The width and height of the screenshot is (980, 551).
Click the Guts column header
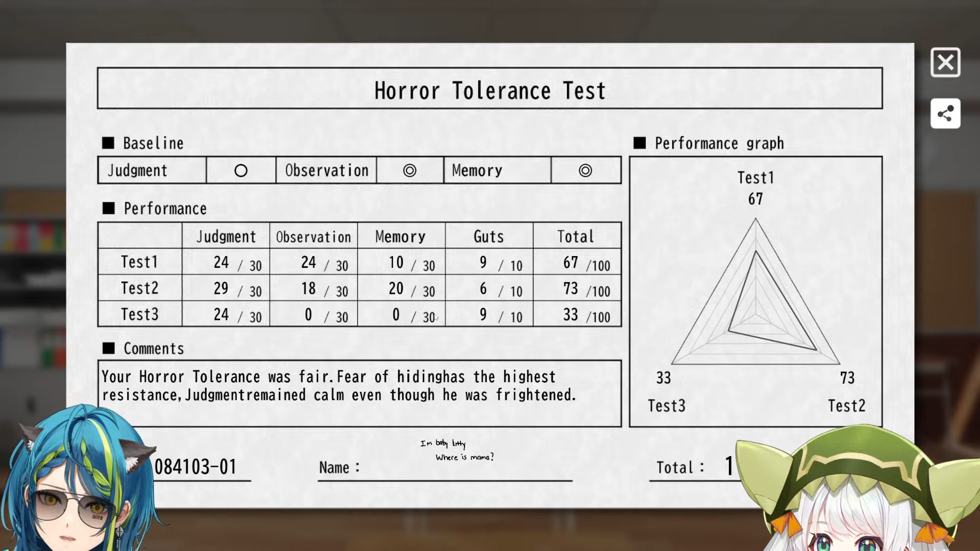(x=488, y=237)
